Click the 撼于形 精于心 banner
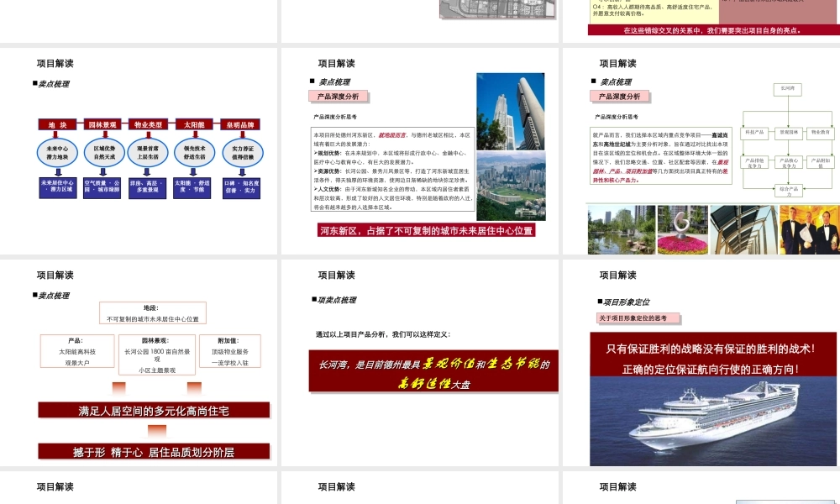Image resolution: width=840 pixels, height=504 pixels. [153, 451]
